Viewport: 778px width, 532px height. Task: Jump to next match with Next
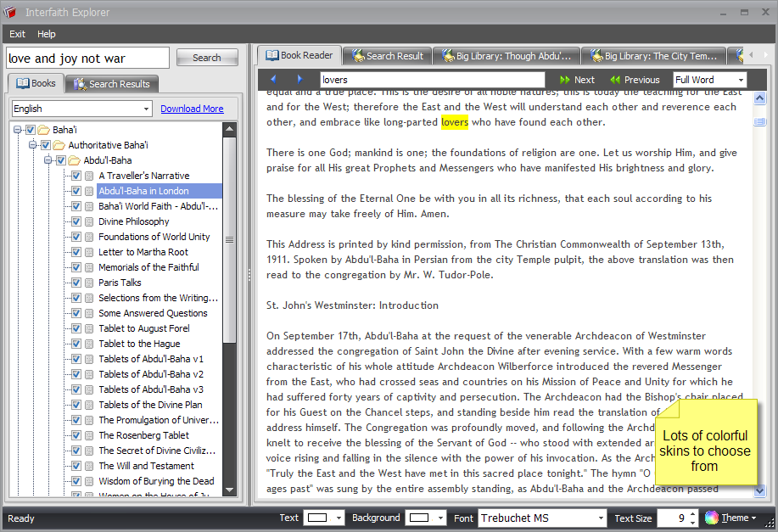pyautogui.click(x=577, y=80)
